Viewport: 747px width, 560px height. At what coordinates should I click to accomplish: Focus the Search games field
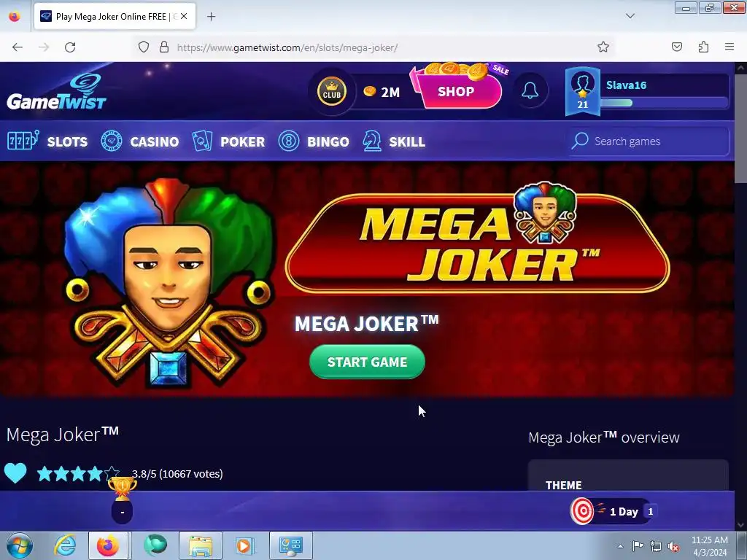point(649,141)
